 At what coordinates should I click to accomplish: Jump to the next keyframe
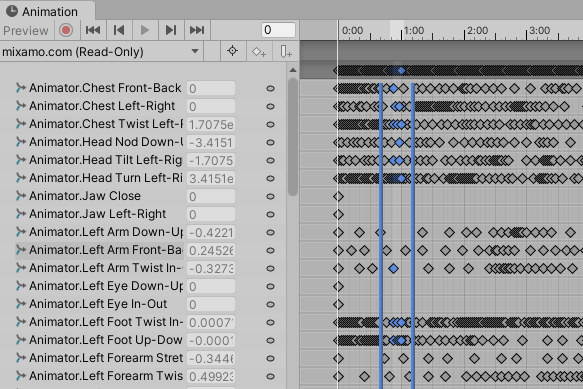[171, 30]
